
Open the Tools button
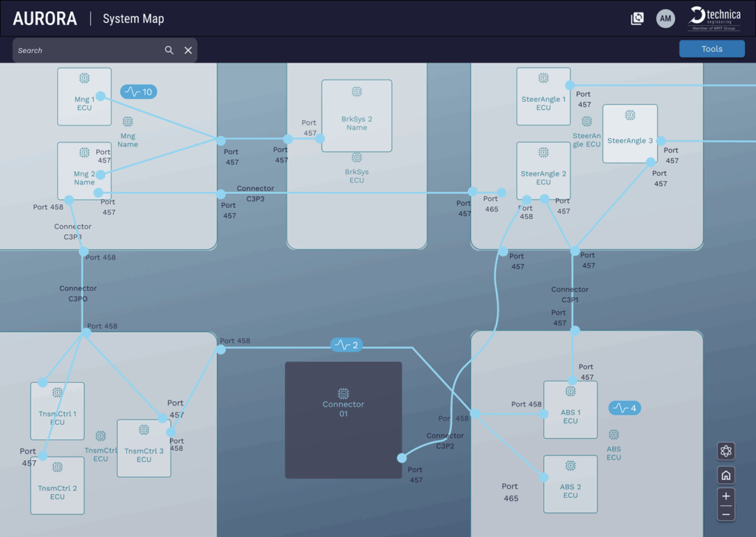(x=712, y=49)
